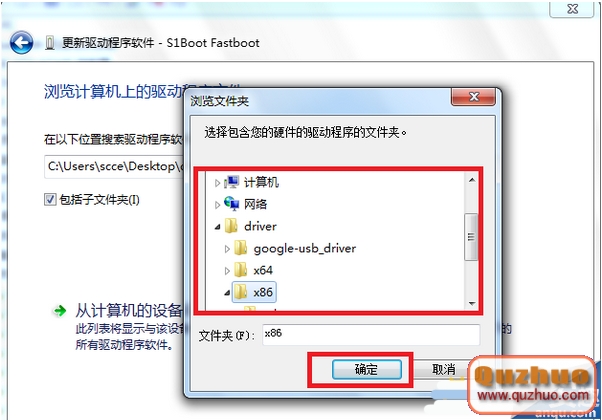602x420 pixels.
Task: Collapse the driver folder node
Action: (218, 227)
